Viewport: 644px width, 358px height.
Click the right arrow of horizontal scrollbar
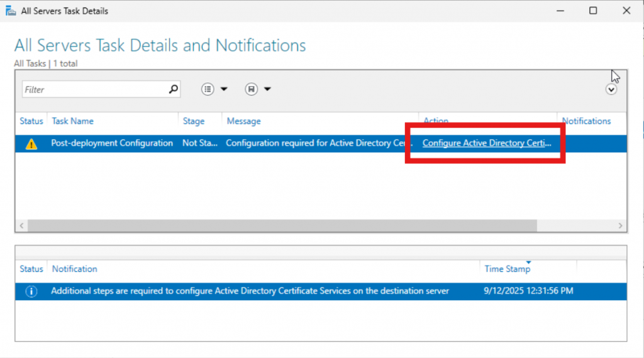pyautogui.click(x=621, y=225)
